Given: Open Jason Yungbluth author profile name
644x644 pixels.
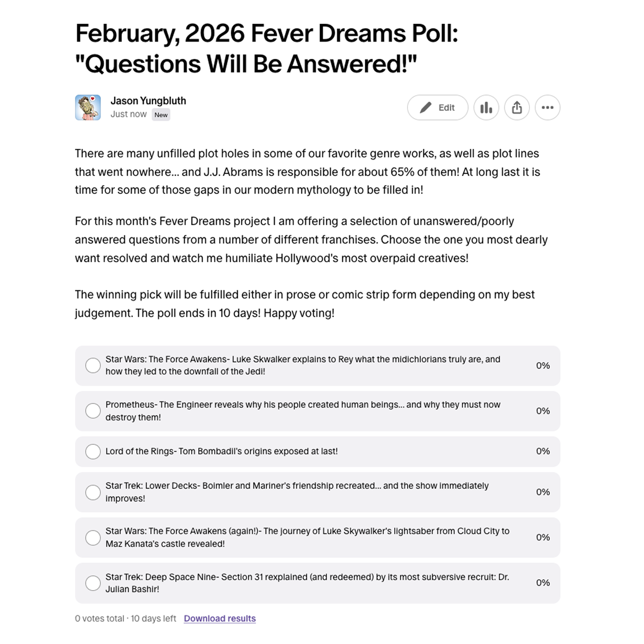Looking at the screenshot, I should click(148, 101).
